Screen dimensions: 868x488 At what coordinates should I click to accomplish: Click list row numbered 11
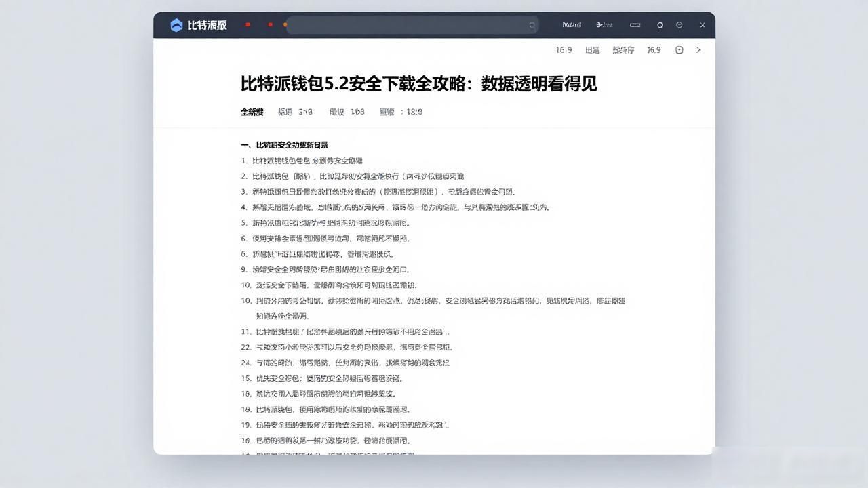coord(345,332)
